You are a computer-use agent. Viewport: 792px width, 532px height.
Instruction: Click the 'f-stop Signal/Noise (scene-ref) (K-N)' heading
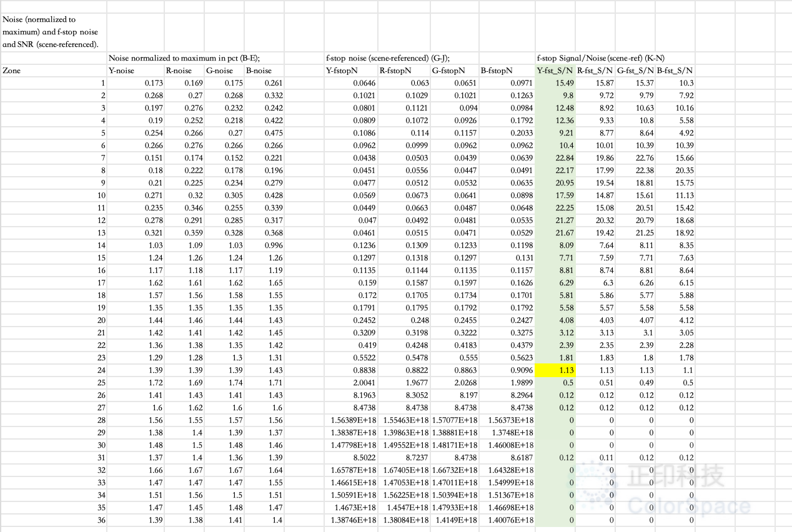600,58
